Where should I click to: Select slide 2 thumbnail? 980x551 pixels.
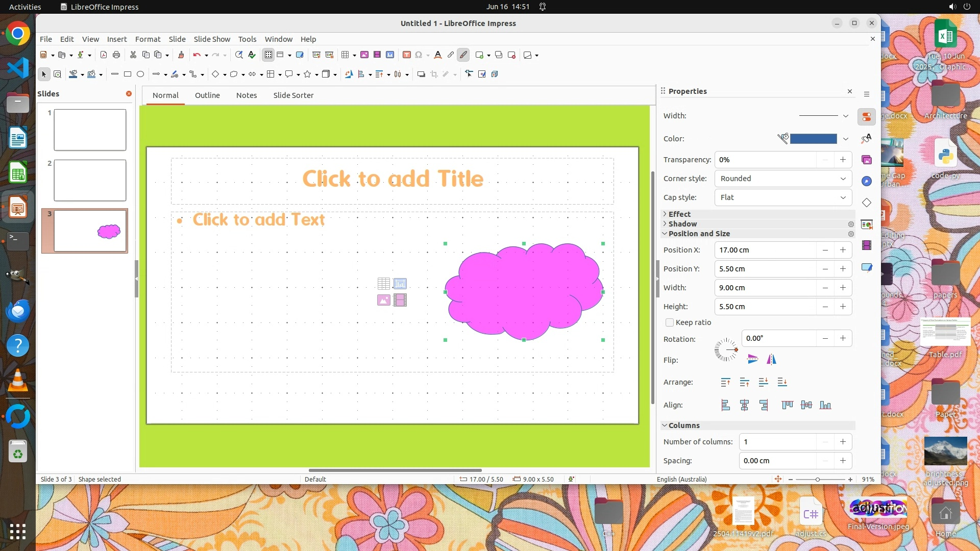[x=90, y=180]
